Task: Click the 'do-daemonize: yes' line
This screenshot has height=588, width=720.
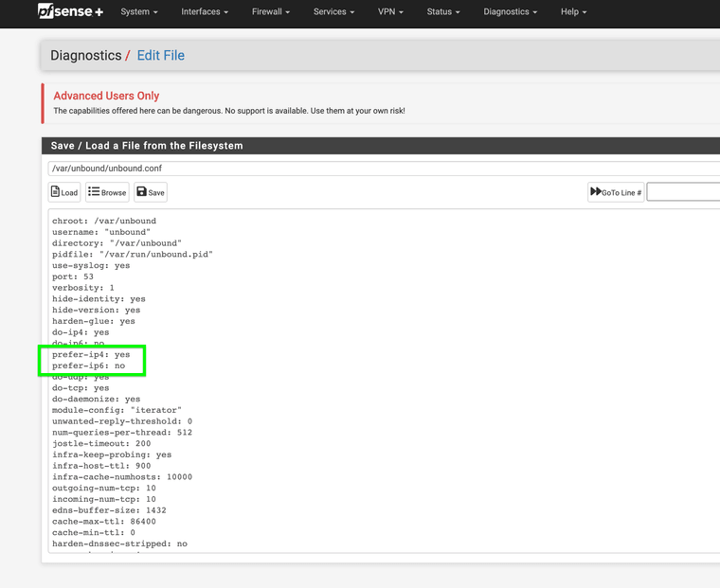Action: click(97, 400)
